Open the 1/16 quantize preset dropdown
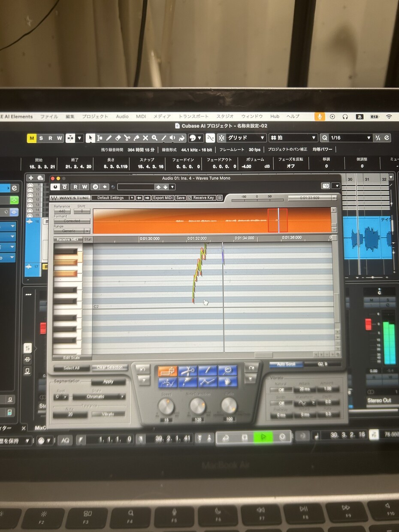 point(351,138)
